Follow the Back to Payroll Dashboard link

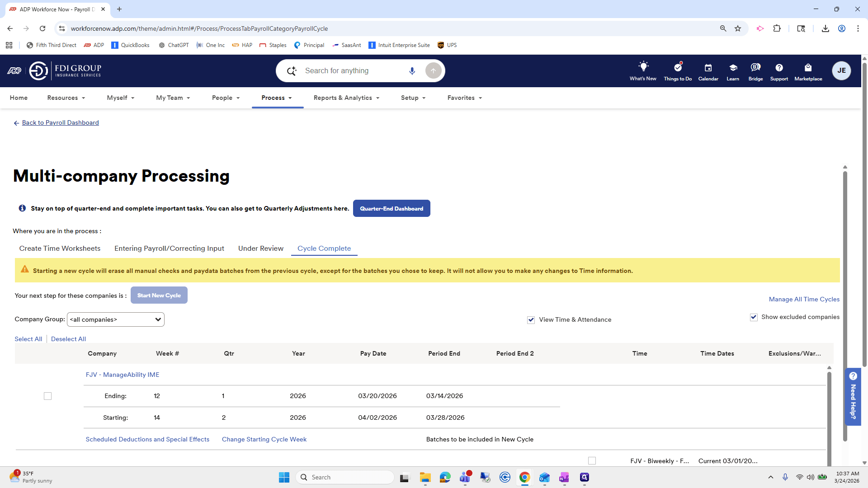tap(60, 123)
